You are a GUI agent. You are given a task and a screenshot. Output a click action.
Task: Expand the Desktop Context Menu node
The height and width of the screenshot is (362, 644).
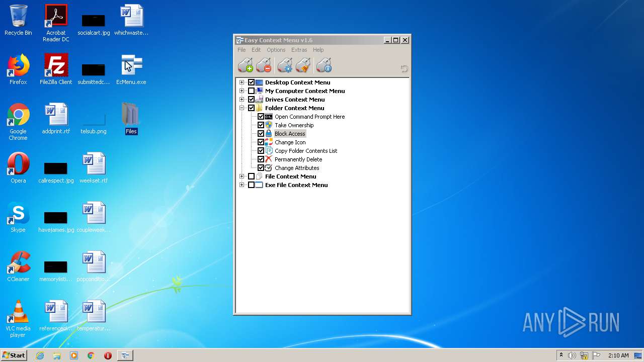point(242,82)
